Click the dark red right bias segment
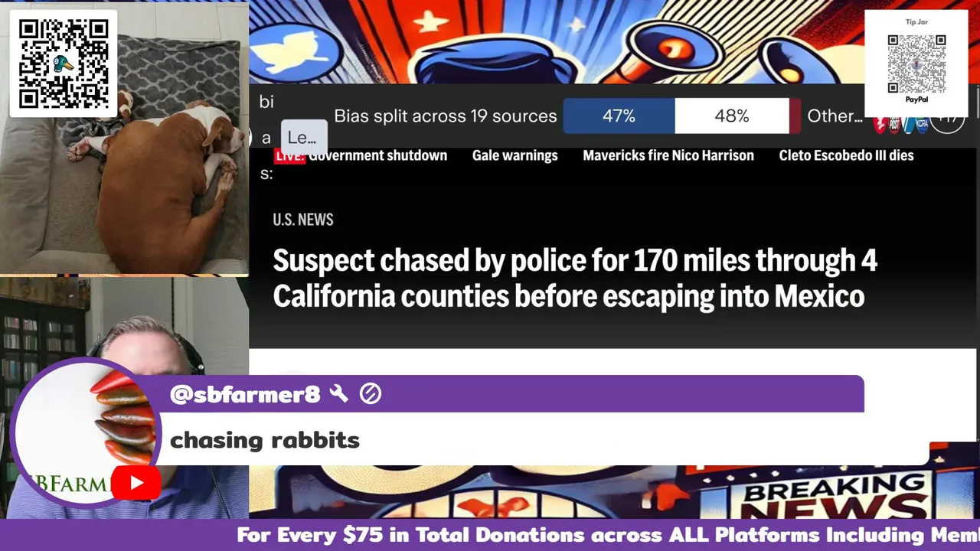Viewport: 980px width, 551px height. (795, 116)
